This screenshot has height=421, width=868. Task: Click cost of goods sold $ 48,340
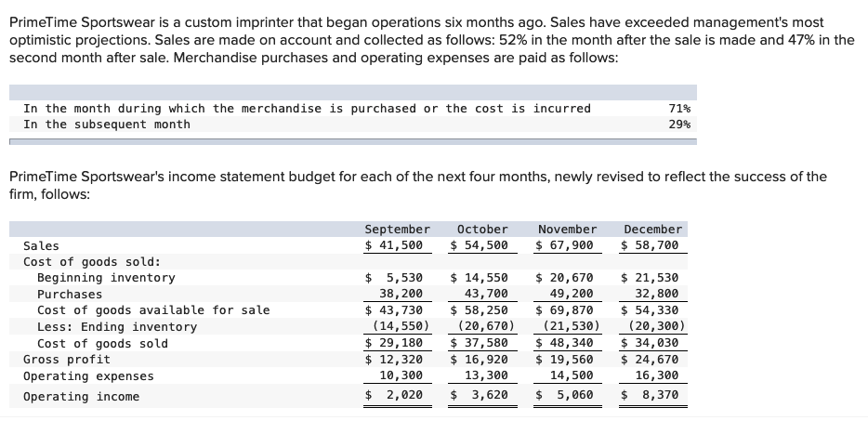pos(564,343)
